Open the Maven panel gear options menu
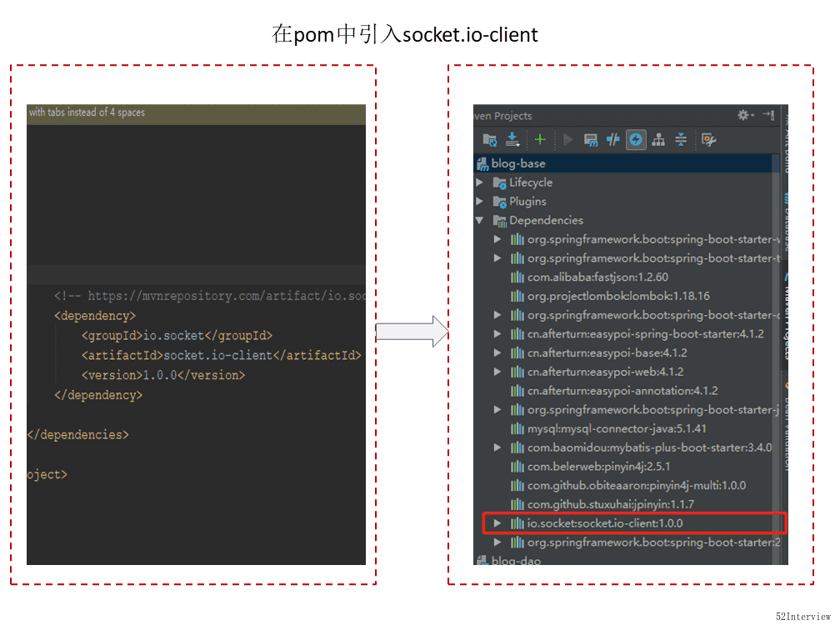 point(744,115)
